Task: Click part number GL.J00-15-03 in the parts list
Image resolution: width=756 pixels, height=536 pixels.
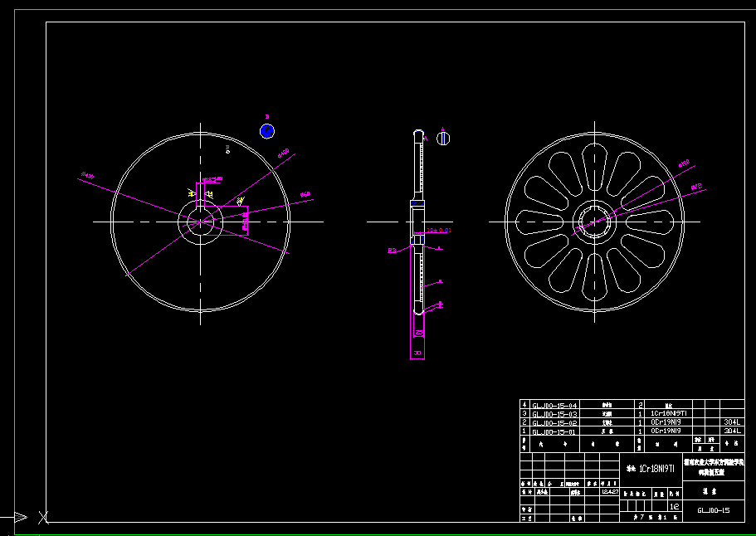Action: point(554,414)
